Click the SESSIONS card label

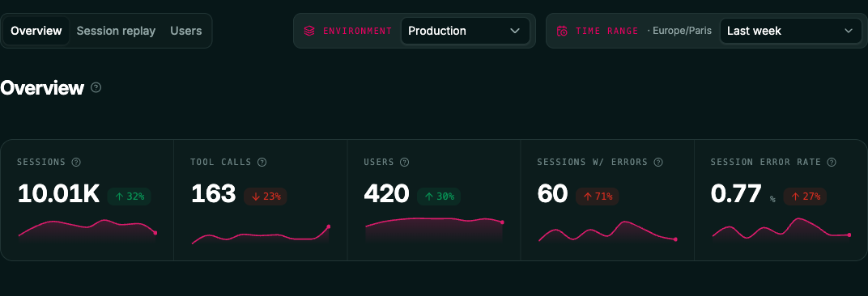coord(41,162)
